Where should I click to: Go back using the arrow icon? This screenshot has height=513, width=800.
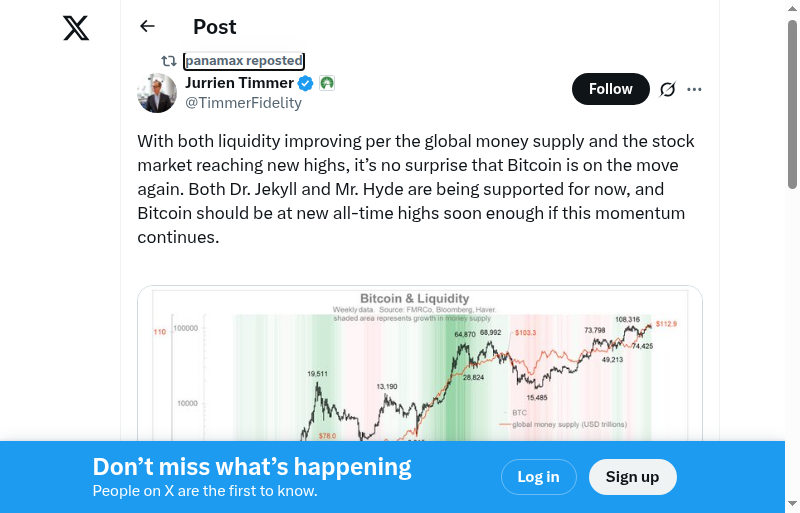[148, 27]
